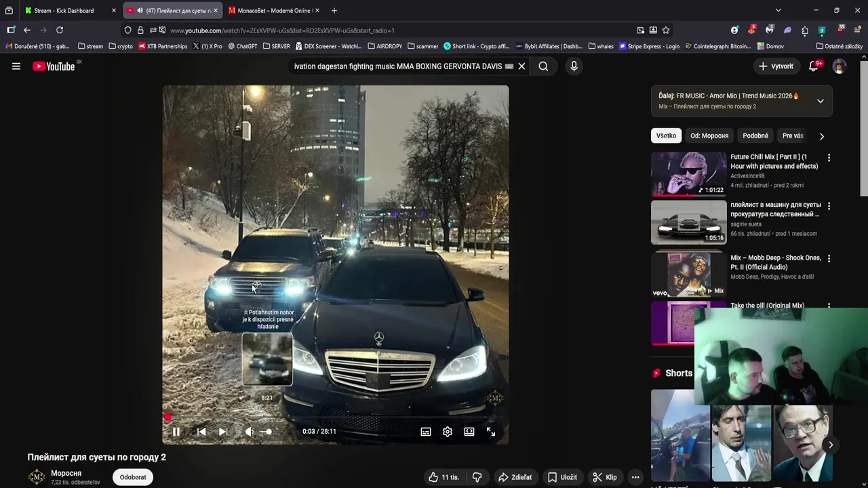868x488 pixels.
Task: Switch to theater mode view
Action: point(469,432)
